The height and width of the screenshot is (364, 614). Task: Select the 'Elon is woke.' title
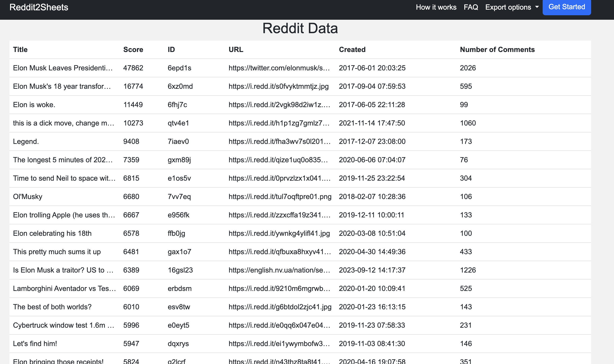coord(34,105)
